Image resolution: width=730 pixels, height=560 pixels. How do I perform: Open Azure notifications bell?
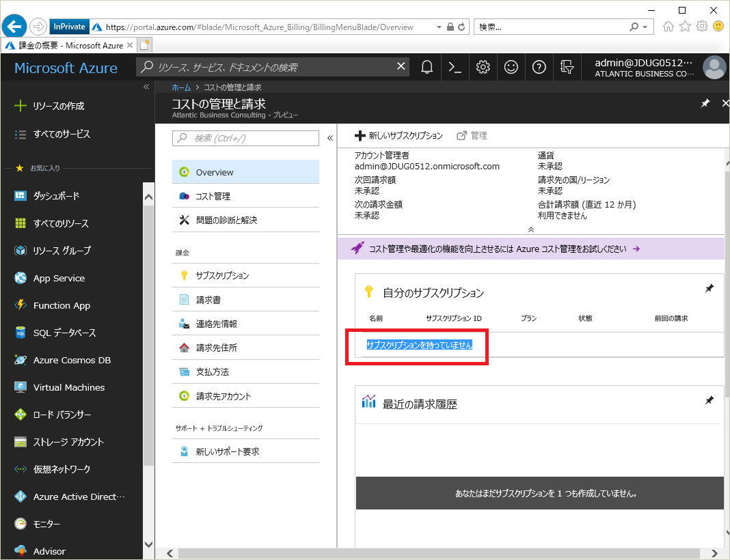tap(427, 68)
